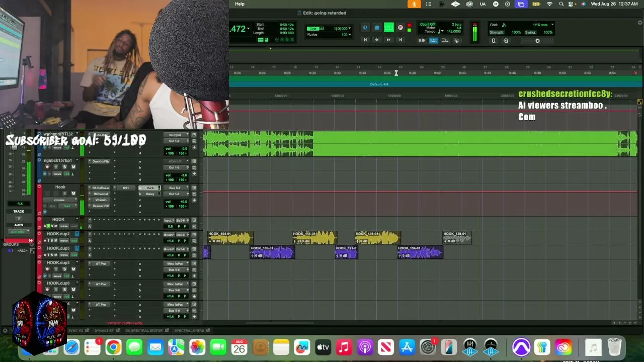Click the Fast Forward transport button
The width and height of the screenshot is (644, 362).
tap(388, 40)
